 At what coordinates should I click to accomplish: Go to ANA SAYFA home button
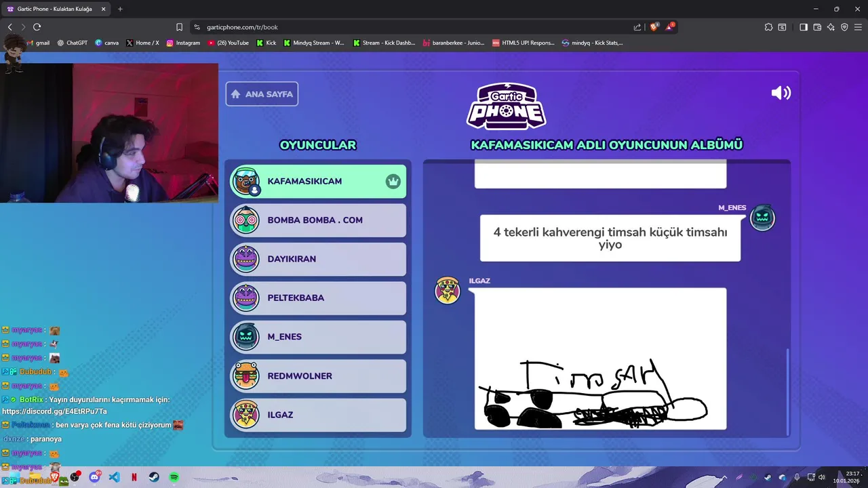pos(262,94)
